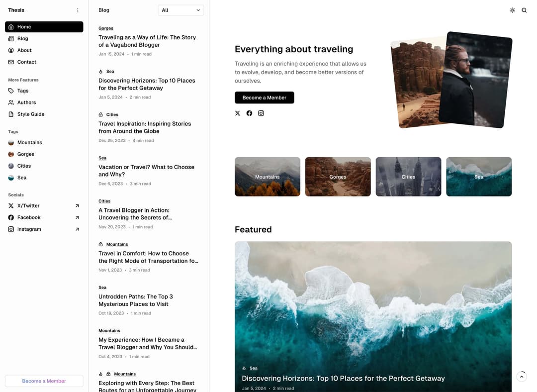Switch to the Blog sidebar entry

(x=22, y=38)
